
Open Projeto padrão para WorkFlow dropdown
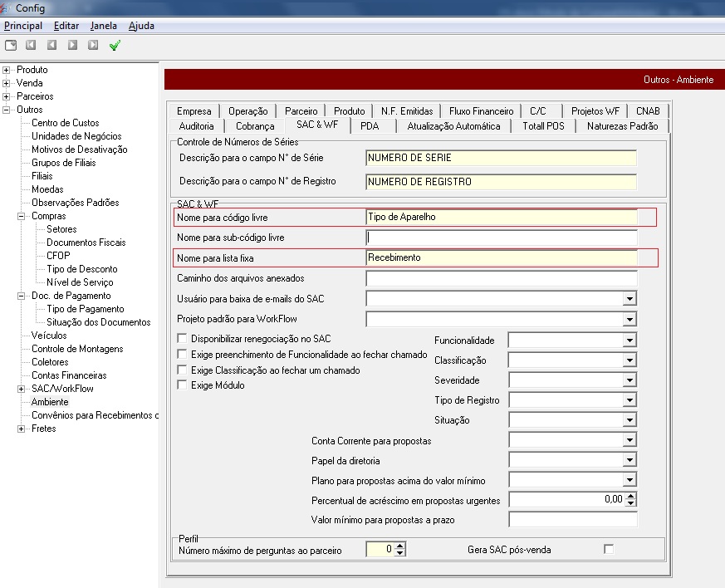[x=630, y=319]
